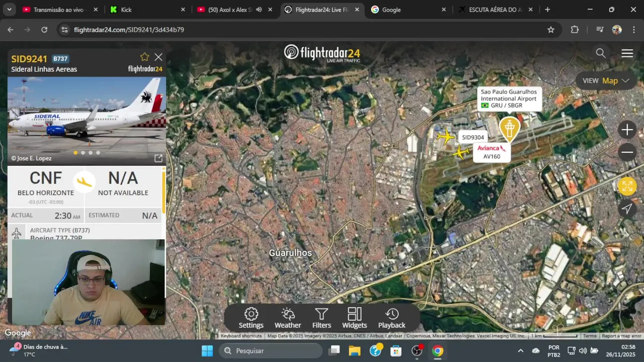Show hidden system tray icons
Screen dimensions: 644x362
[x=520, y=351]
